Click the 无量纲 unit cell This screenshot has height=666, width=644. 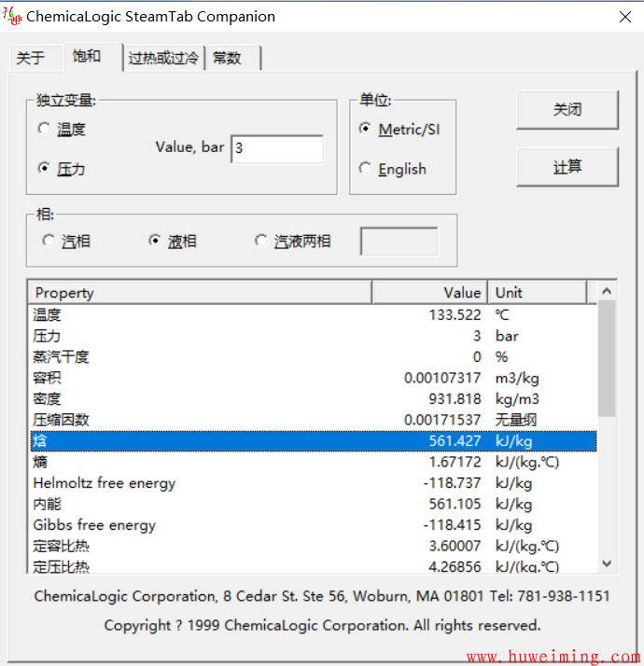(516, 420)
